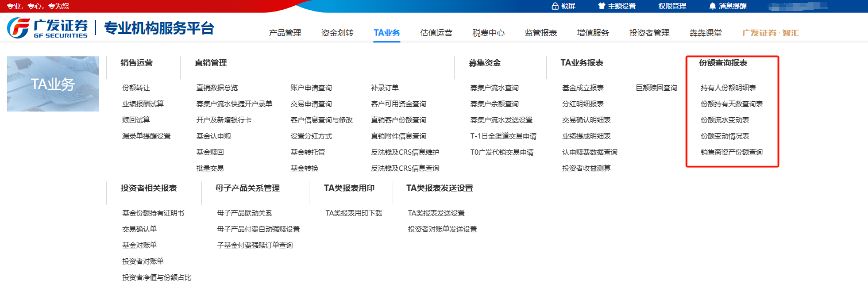
Task: Open 基金赎回 under 直销管理
Action: 210,152
